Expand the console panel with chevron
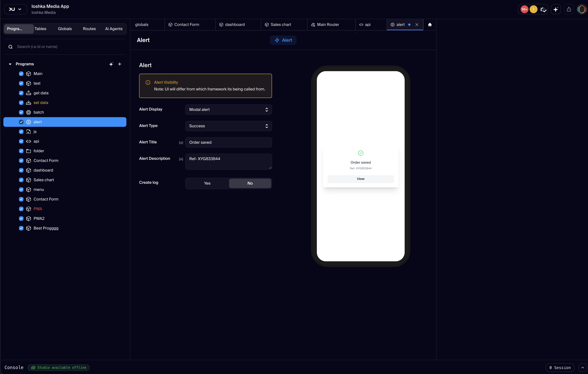The height and width of the screenshot is (374, 588). [582, 367]
